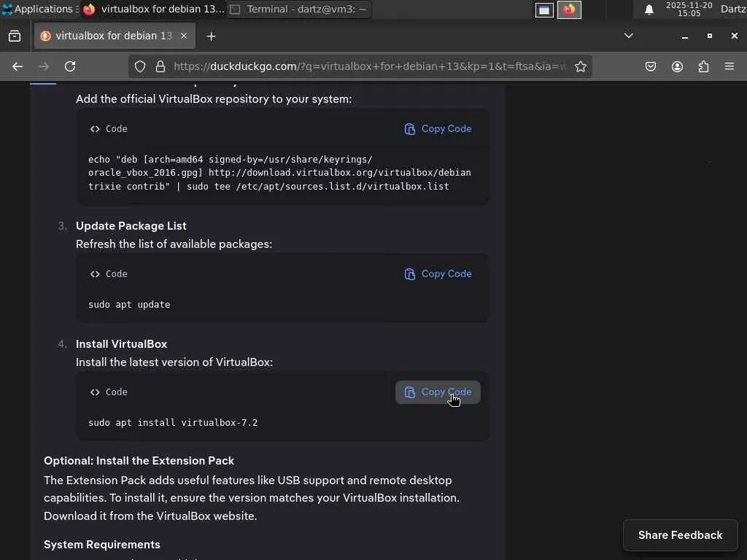Image resolution: width=747 pixels, height=560 pixels.
Task: Open the notification bell in the panel
Action: 649,9
